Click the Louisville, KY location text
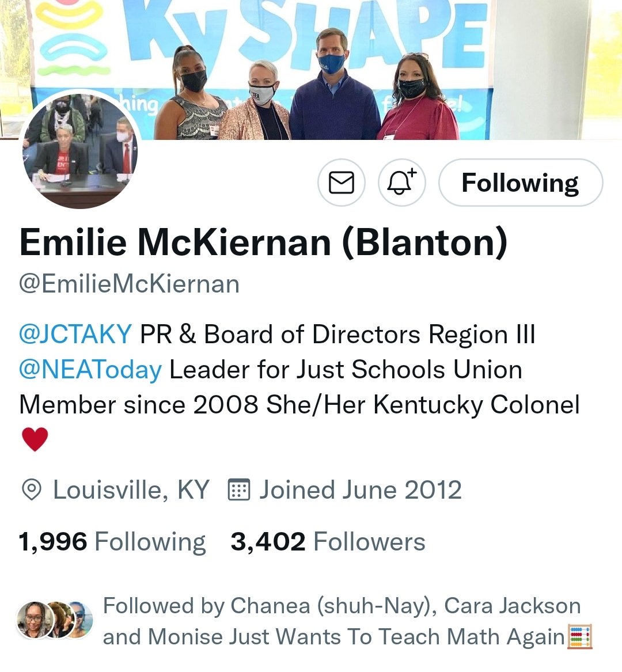622x672 pixels. tap(131, 489)
